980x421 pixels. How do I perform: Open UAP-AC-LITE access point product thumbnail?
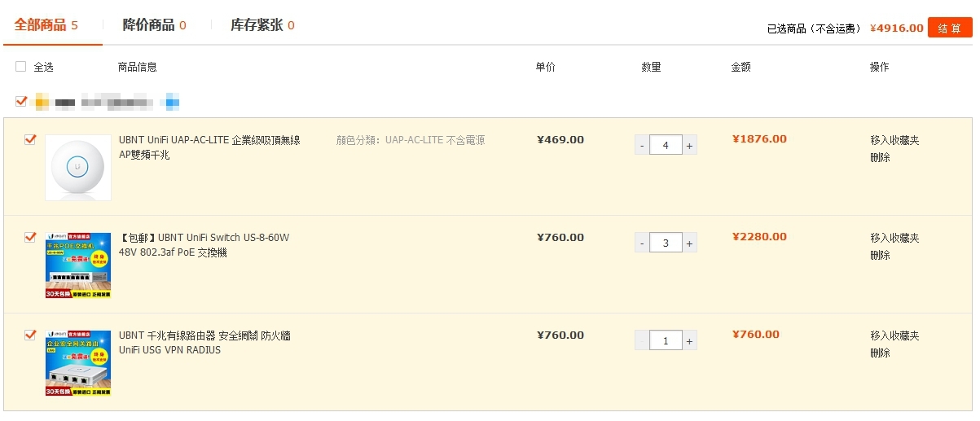[78, 167]
